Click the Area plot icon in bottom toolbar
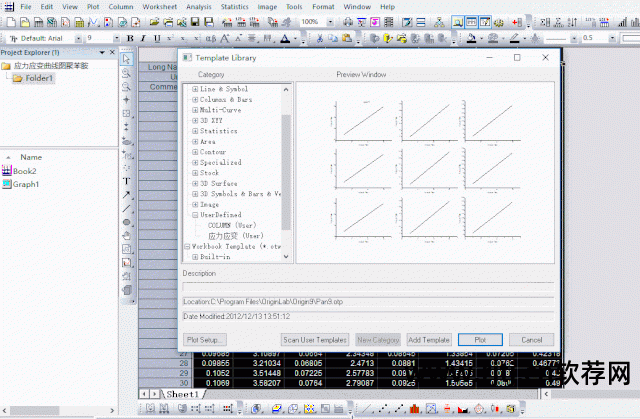This screenshot has height=419, width=640. pyautogui.click(x=463, y=408)
